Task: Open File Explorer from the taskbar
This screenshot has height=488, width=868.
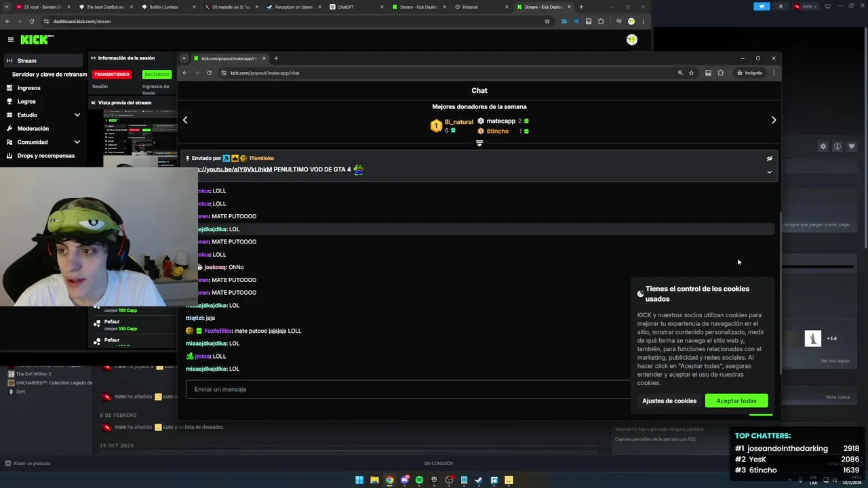Action: [x=374, y=480]
